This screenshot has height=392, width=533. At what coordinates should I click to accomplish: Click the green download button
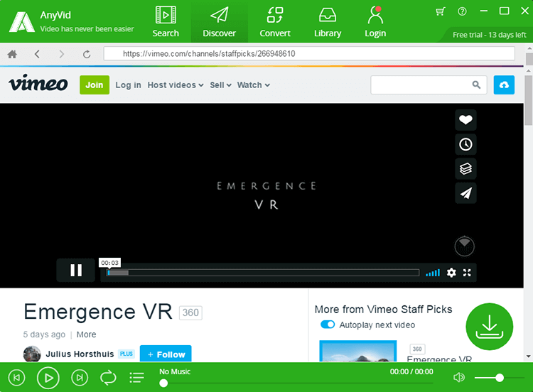[x=489, y=327]
